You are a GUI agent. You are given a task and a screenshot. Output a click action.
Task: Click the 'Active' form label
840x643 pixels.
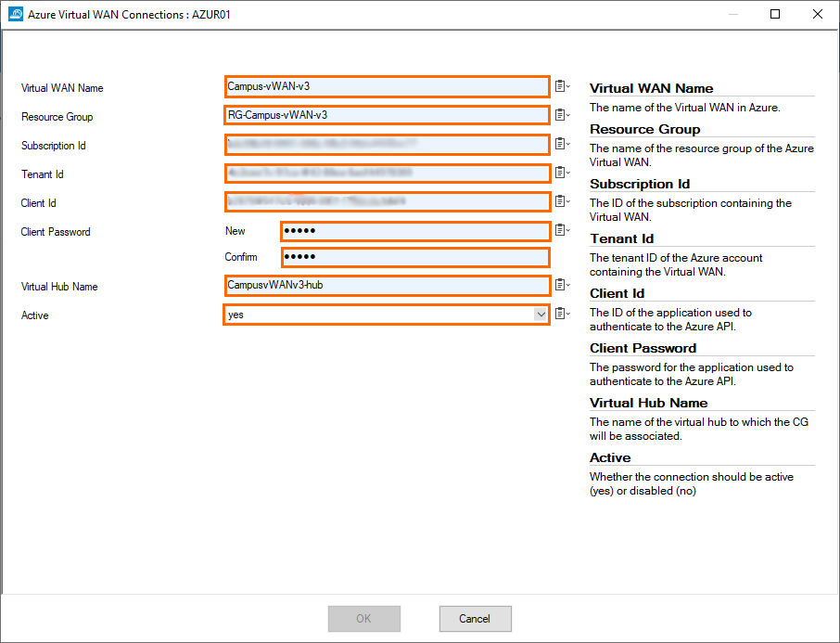(35, 315)
